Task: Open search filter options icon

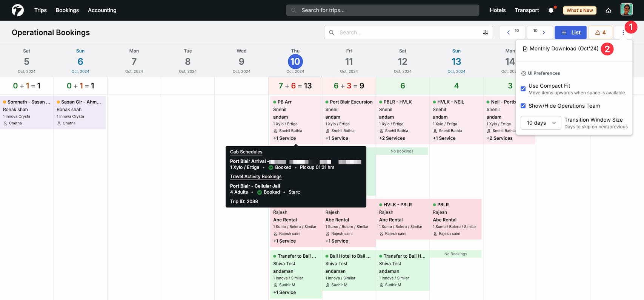Action: pos(485,32)
